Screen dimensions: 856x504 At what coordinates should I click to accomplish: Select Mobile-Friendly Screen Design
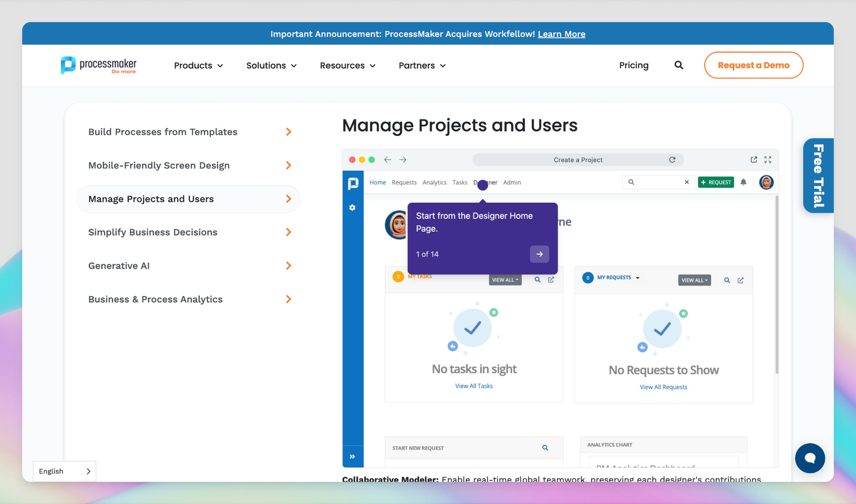pos(189,165)
